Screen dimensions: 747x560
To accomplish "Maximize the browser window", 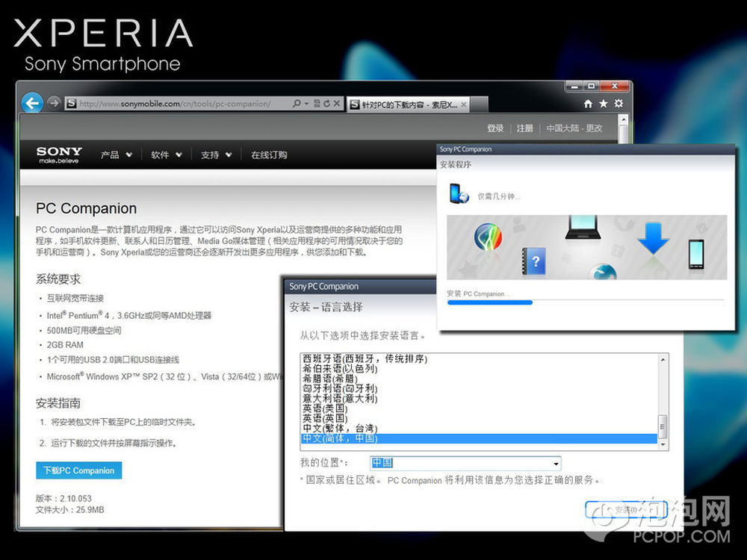I will (591, 86).
